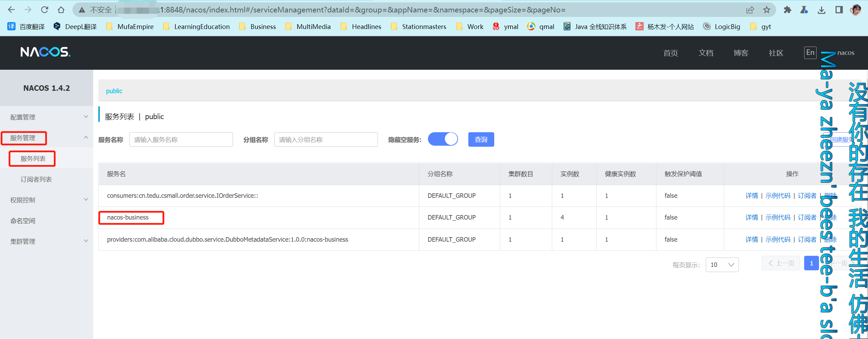Bookmark page with the star icon
The height and width of the screenshot is (339, 868).
(x=767, y=10)
